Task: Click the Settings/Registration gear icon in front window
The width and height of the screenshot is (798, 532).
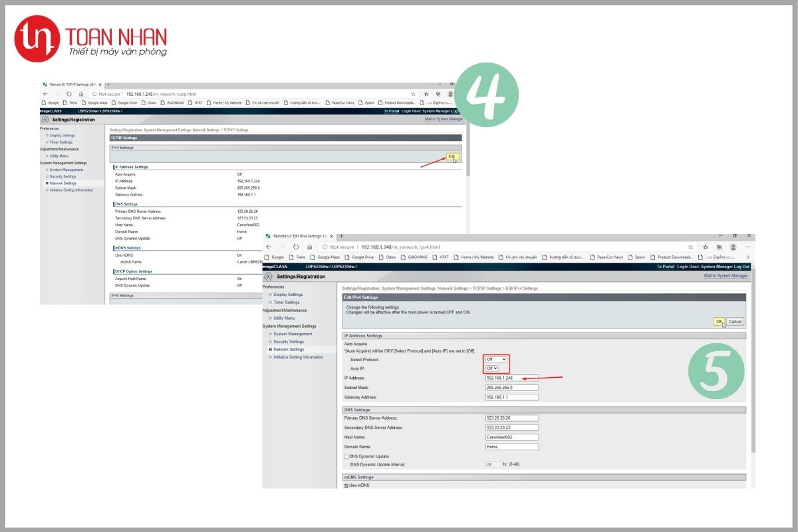Action: coord(269,276)
